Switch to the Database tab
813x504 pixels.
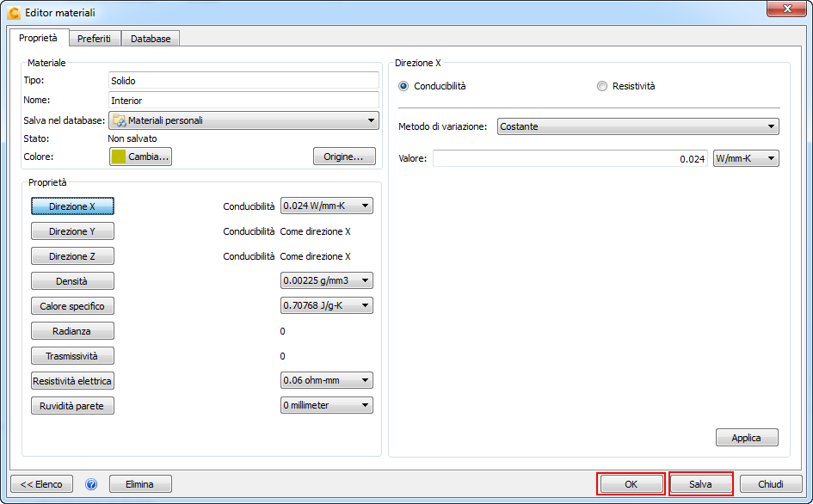(x=151, y=39)
